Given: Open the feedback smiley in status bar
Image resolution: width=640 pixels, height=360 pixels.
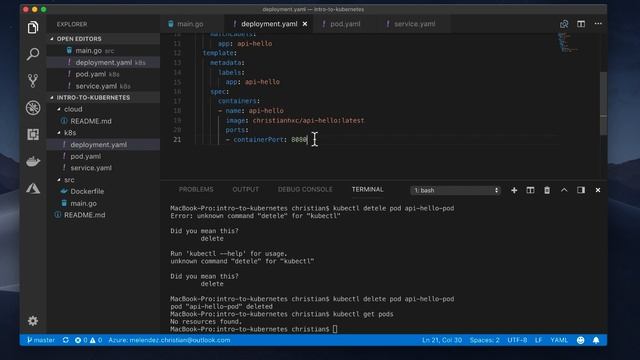Looking at the screenshot, I should tap(580, 340).
